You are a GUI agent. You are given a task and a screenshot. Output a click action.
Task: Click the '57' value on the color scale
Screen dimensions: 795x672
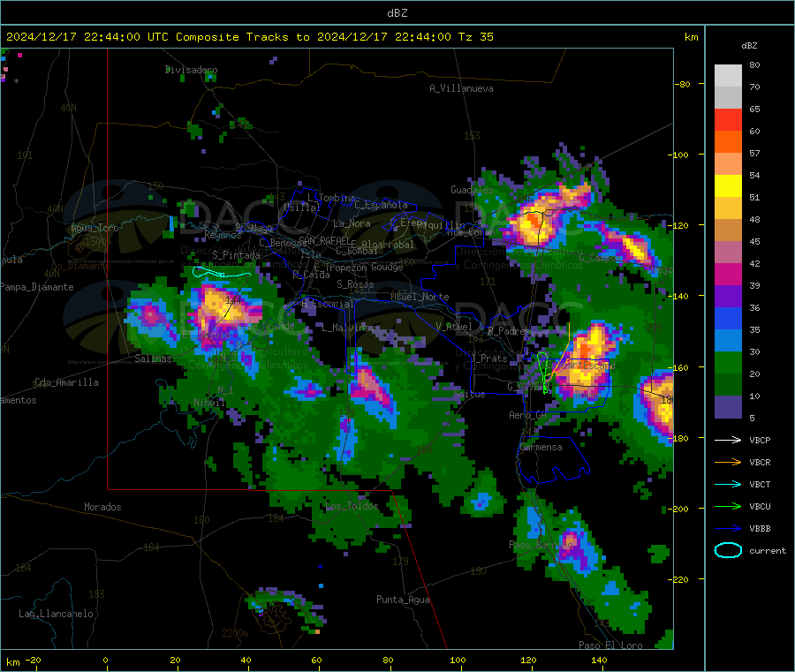(x=754, y=153)
